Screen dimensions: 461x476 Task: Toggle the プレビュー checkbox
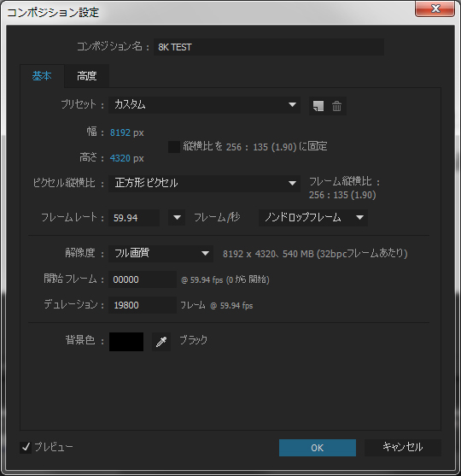26,447
